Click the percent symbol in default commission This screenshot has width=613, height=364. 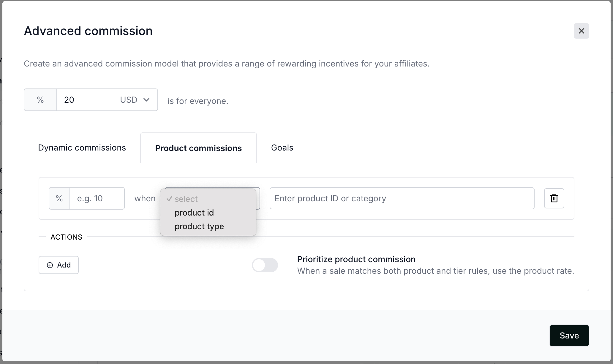coord(40,100)
